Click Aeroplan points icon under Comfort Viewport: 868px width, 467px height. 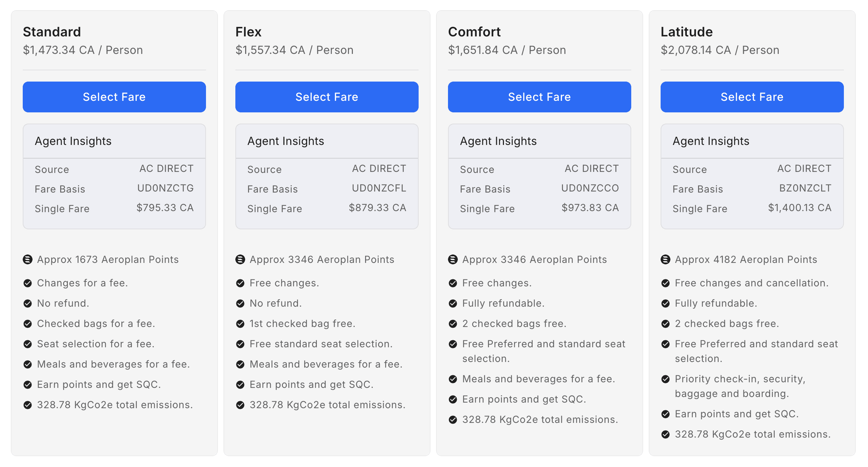[x=453, y=259]
